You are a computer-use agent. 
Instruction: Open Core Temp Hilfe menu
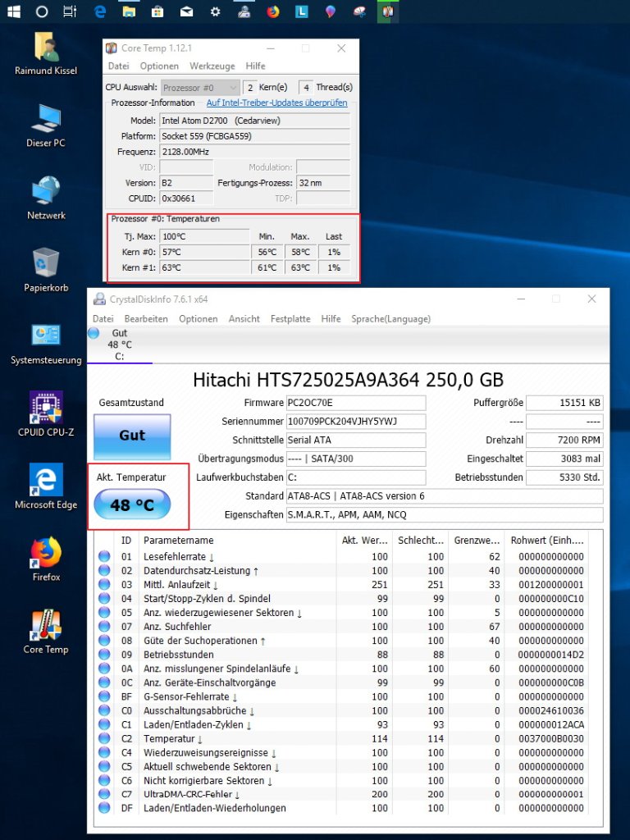pyautogui.click(x=256, y=66)
